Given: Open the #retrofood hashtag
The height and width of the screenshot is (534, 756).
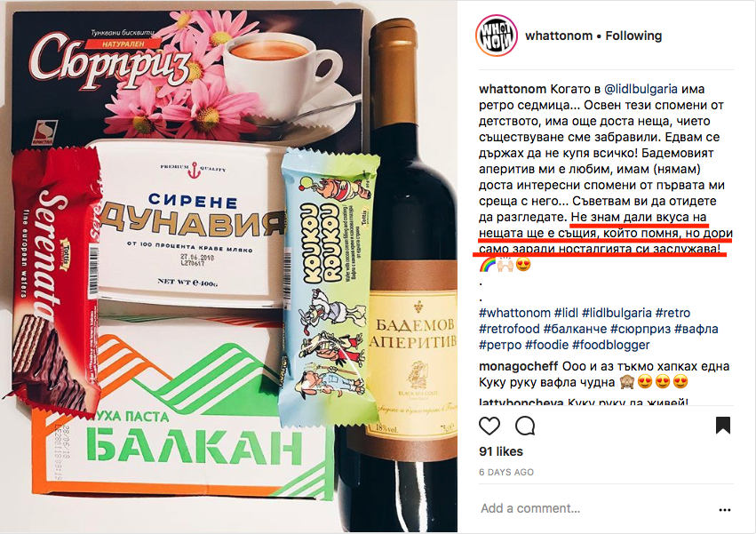Looking at the screenshot, I should pyautogui.click(x=509, y=329).
